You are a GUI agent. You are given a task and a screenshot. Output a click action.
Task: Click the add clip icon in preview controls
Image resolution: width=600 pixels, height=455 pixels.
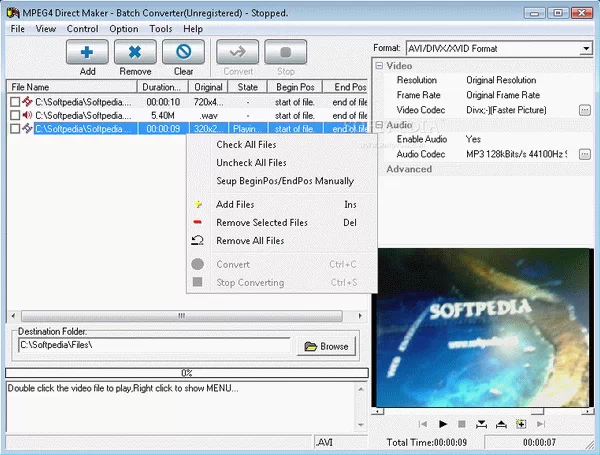pyautogui.click(x=521, y=424)
